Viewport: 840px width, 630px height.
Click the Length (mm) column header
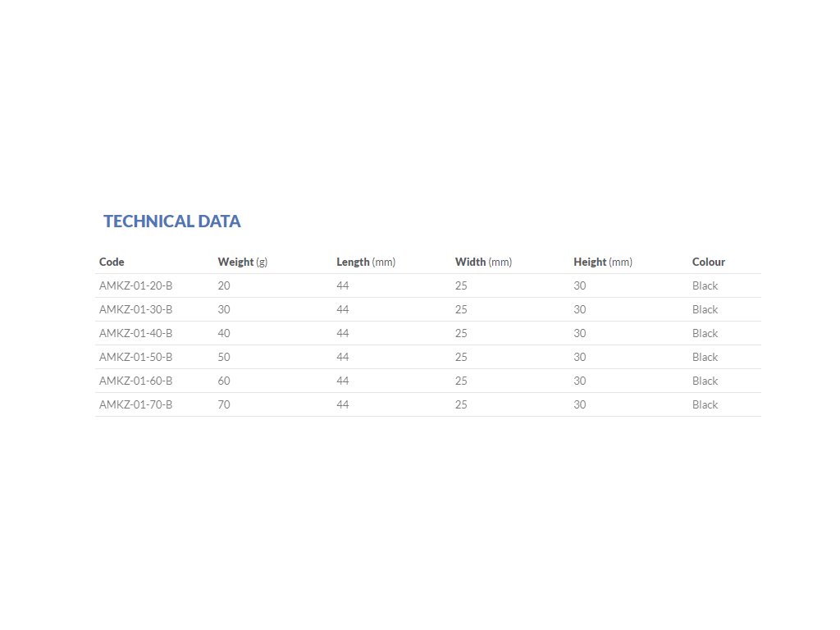click(x=365, y=262)
